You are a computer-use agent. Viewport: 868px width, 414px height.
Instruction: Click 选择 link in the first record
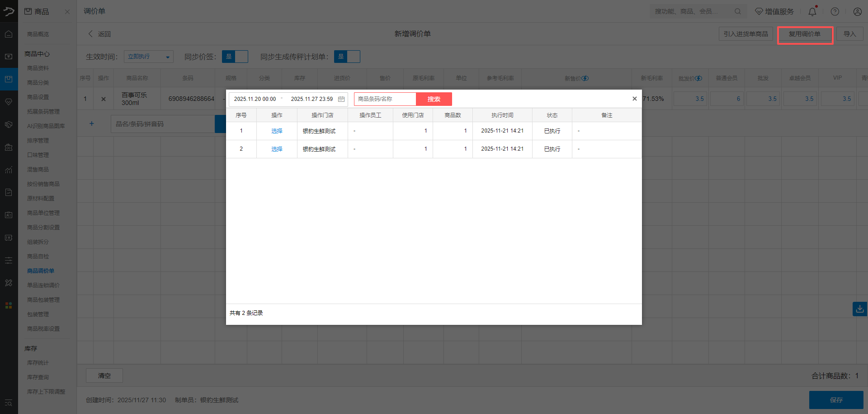pos(277,131)
